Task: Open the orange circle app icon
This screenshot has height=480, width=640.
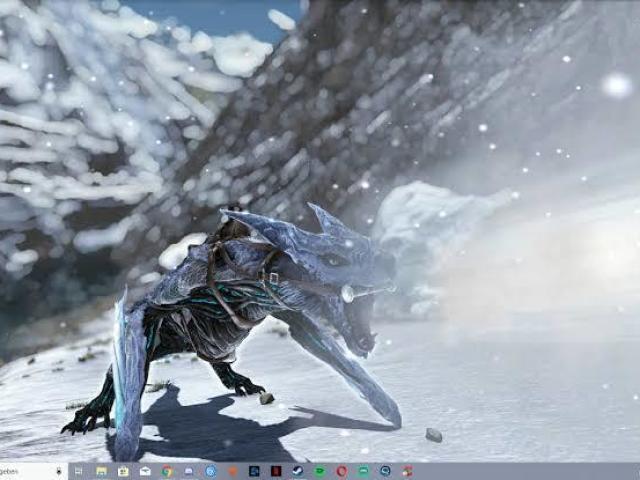Action: (x=233, y=471)
